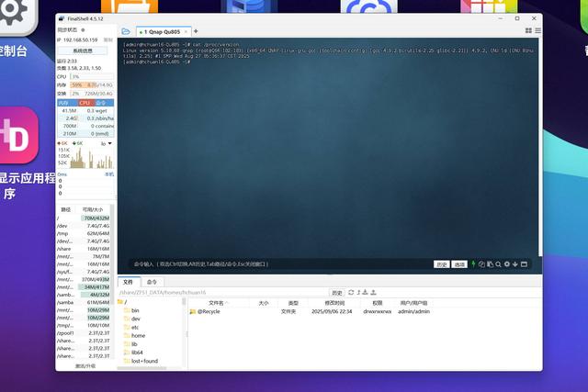Click the 内存 memory usage bar

pyautogui.click(x=92, y=85)
